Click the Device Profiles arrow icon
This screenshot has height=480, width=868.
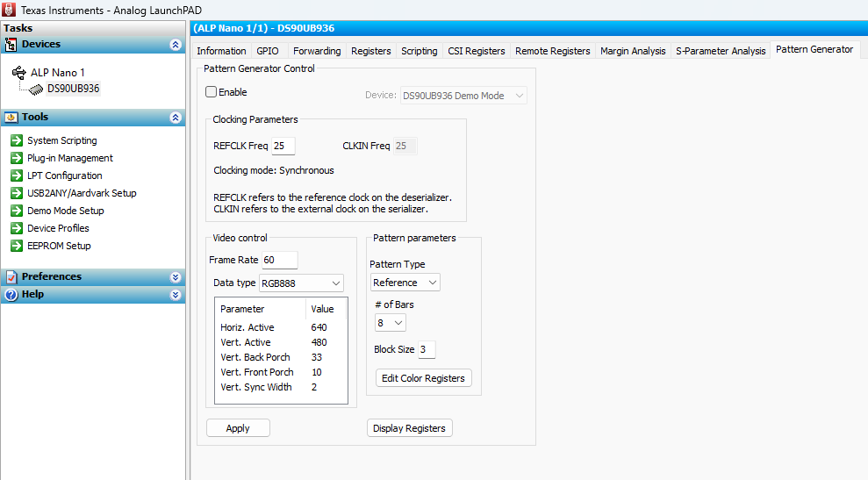tap(16, 228)
